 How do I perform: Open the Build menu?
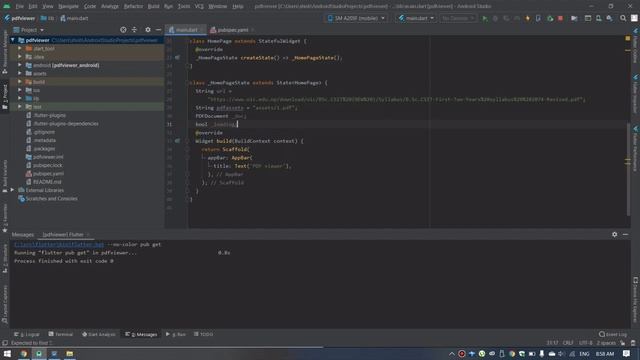coord(153,6)
